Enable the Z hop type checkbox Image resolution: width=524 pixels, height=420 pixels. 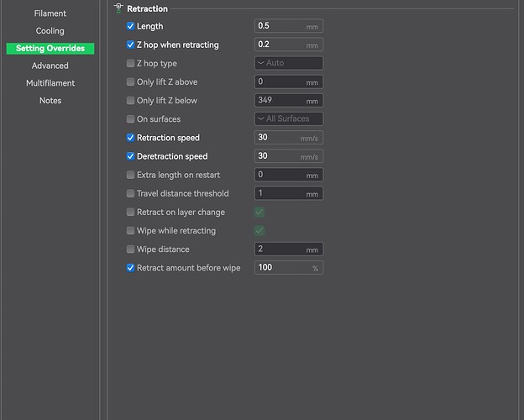coord(130,64)
